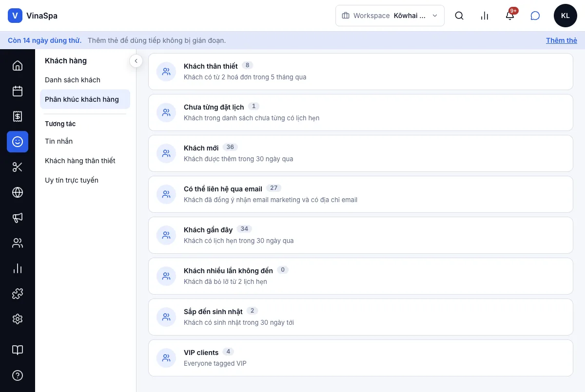Click the VinaSpa logo

tap(33, 16)
